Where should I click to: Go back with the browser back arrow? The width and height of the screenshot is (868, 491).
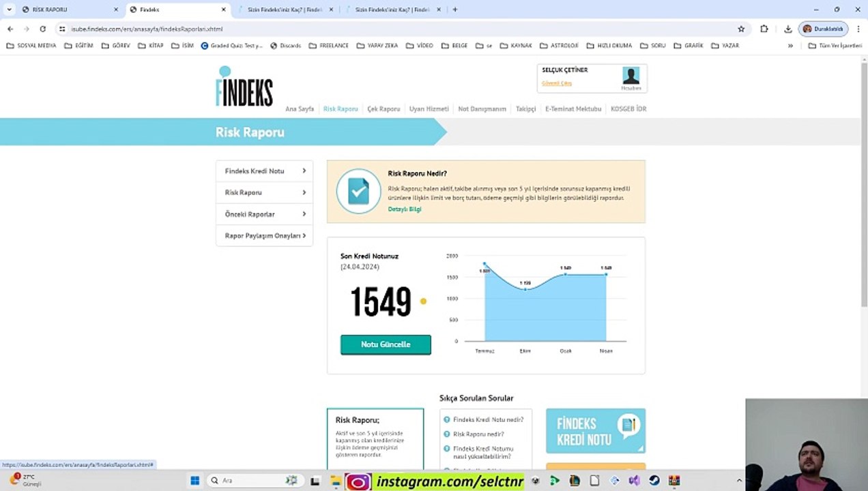click(10, 29)
